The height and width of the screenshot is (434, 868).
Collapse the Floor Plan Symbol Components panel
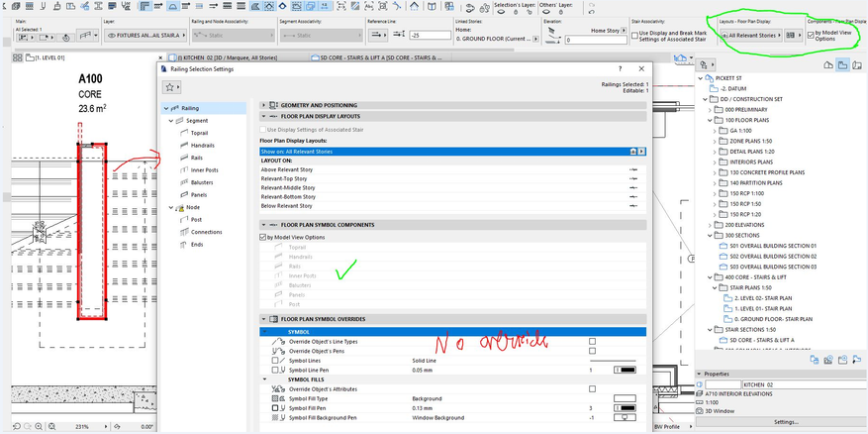(x=264, y=225)
